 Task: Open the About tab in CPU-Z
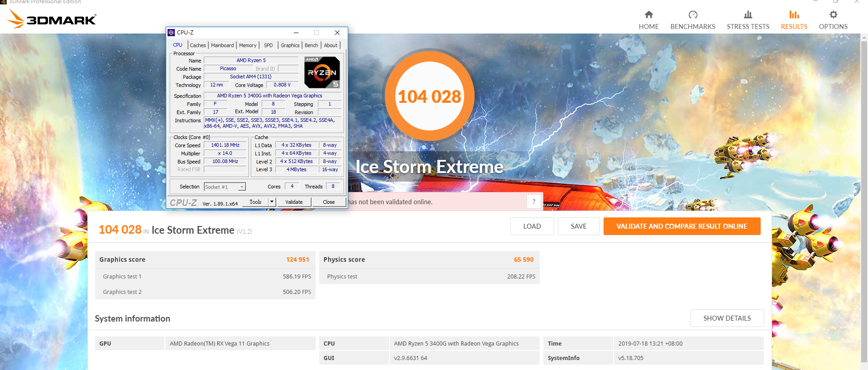(331, 45)
